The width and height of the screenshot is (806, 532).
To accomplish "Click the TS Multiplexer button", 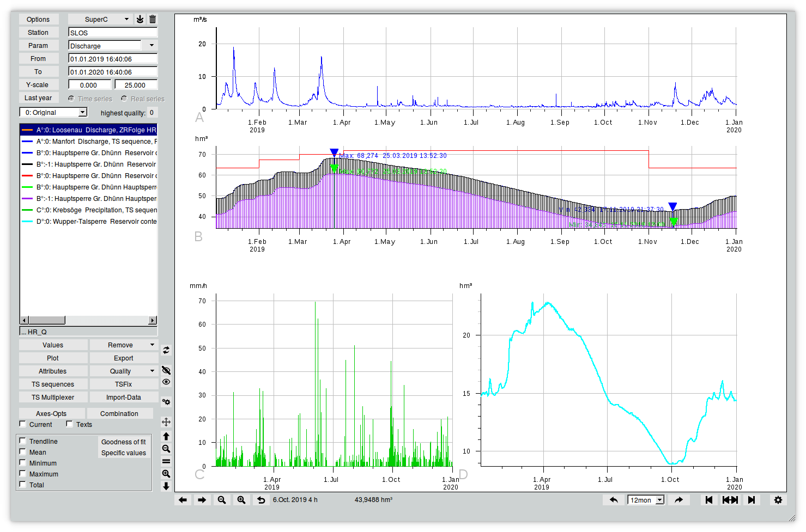I will pos(53,398).
